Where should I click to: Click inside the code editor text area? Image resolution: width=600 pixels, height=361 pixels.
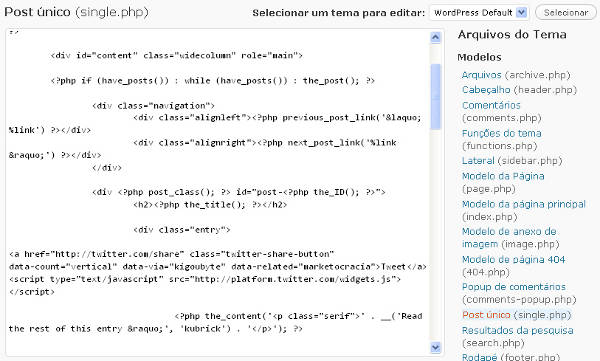click(x=217, y=191)
